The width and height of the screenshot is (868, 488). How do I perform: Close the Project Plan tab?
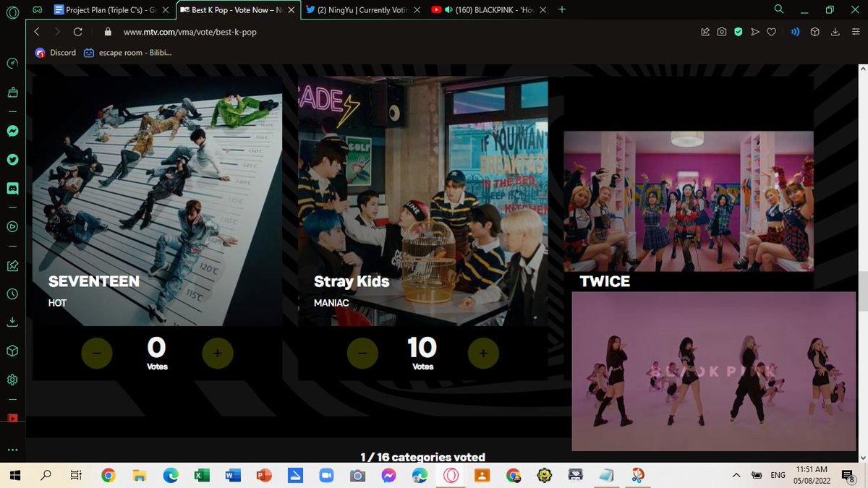(x=166, y=10)
